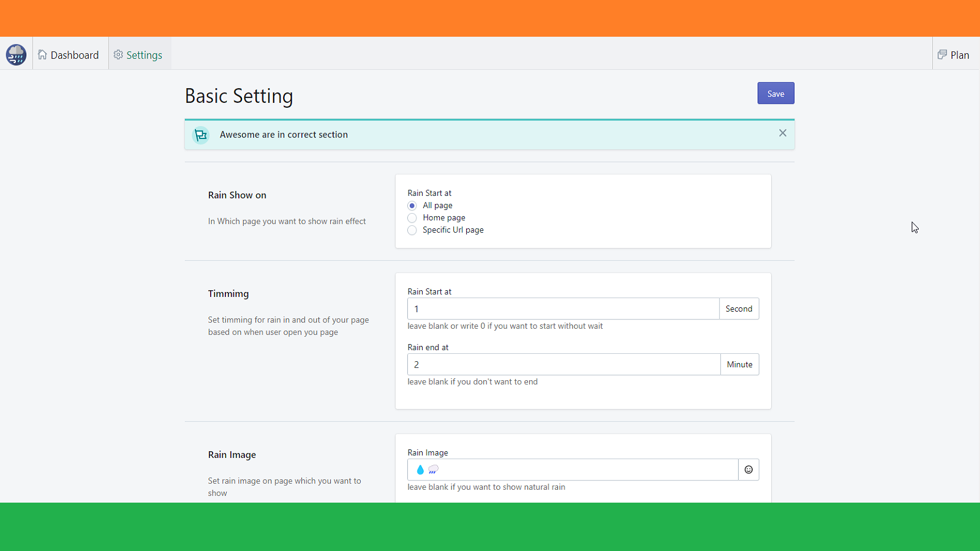Open the emoji picker smiley button
This screenshot has height=551, width=980.
(748, 470)
